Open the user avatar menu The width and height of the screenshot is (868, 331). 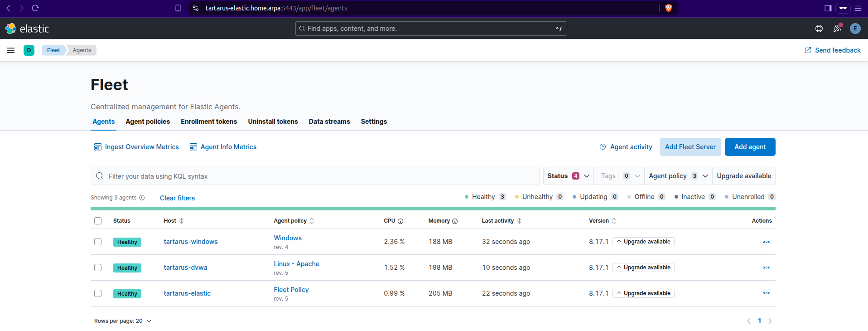[x=855, y=29]
